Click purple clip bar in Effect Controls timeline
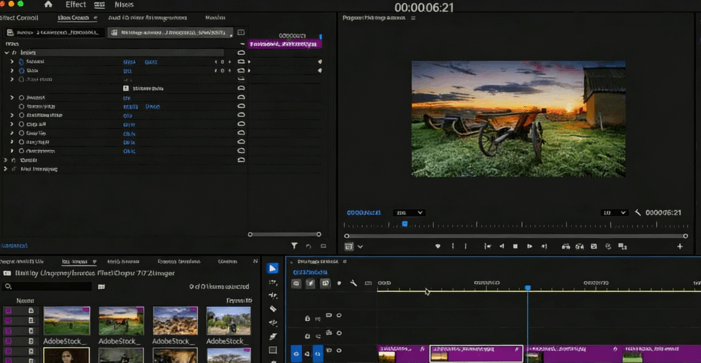 [x=285, y=44]
